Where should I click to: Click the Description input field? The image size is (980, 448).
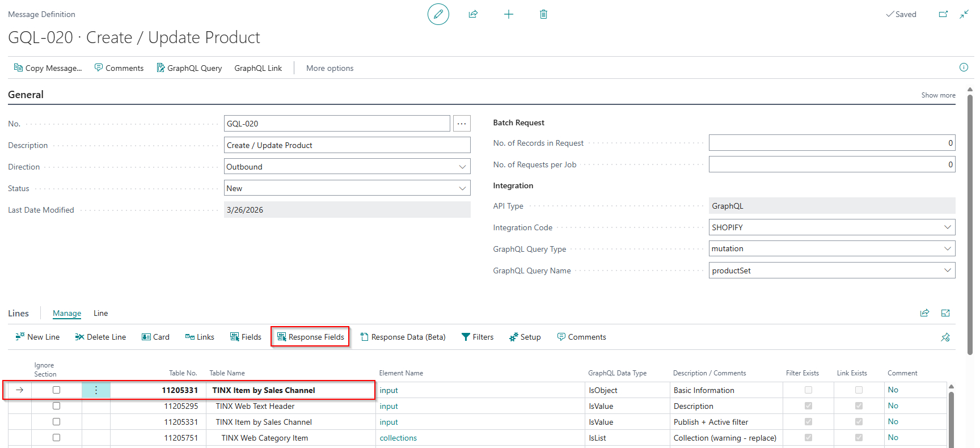pyautogui.click(x=347, y=145)
